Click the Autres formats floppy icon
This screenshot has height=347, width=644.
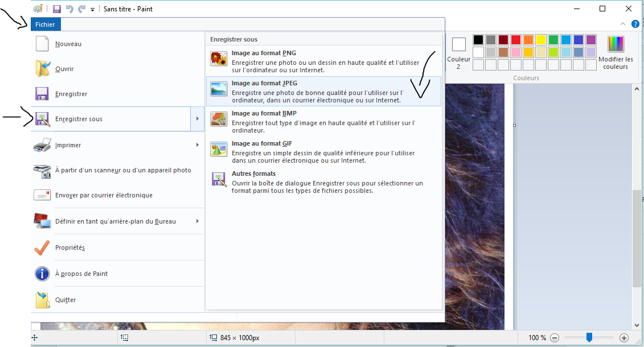[219, 179]
